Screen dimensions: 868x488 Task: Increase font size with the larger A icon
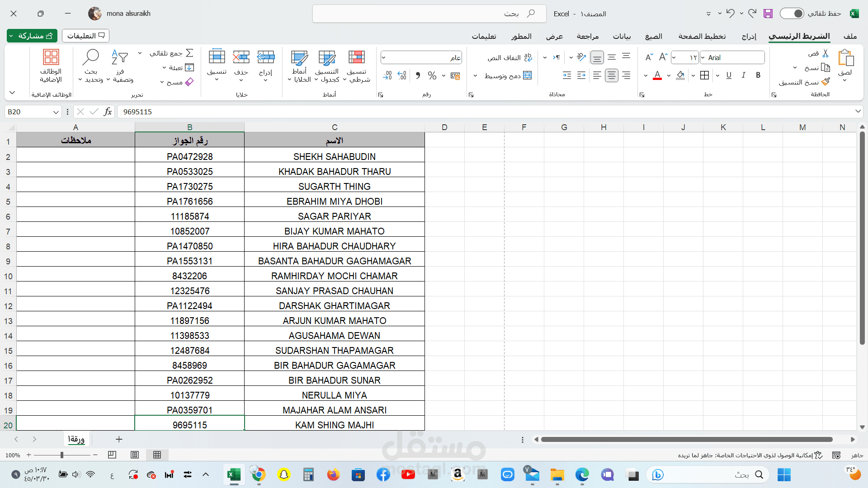point(663,57)
